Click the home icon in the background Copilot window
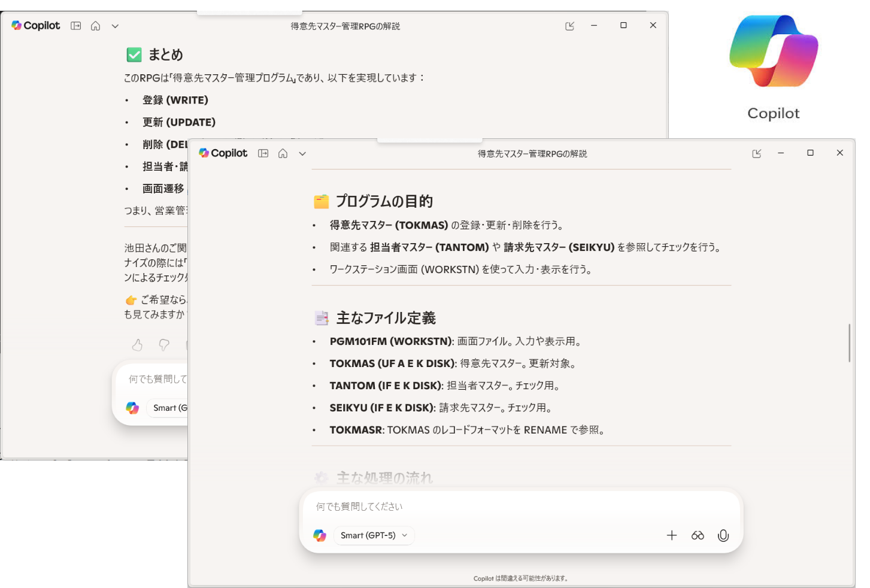Image resolution: width=870 pixels, height=588 pixels. click(96, 25)
